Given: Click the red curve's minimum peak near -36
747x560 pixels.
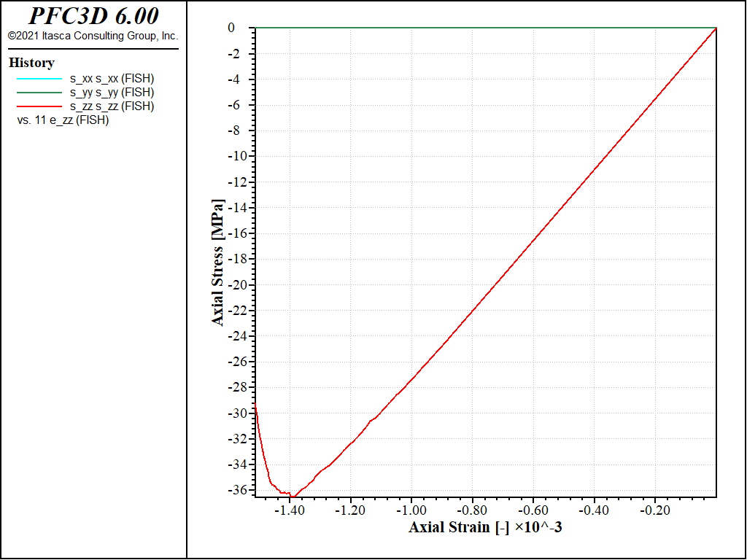Looking at the screenshot, I should (x=293, y=496).
